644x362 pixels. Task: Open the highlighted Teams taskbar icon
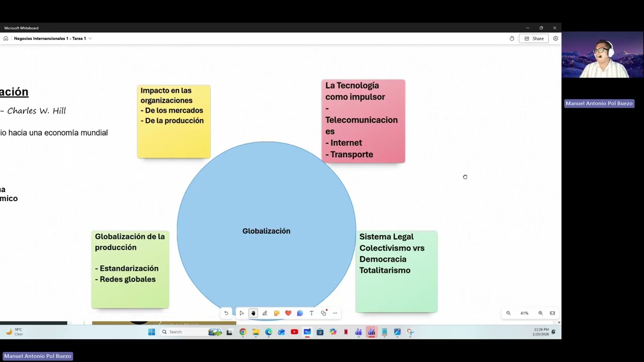coord(371,332)
